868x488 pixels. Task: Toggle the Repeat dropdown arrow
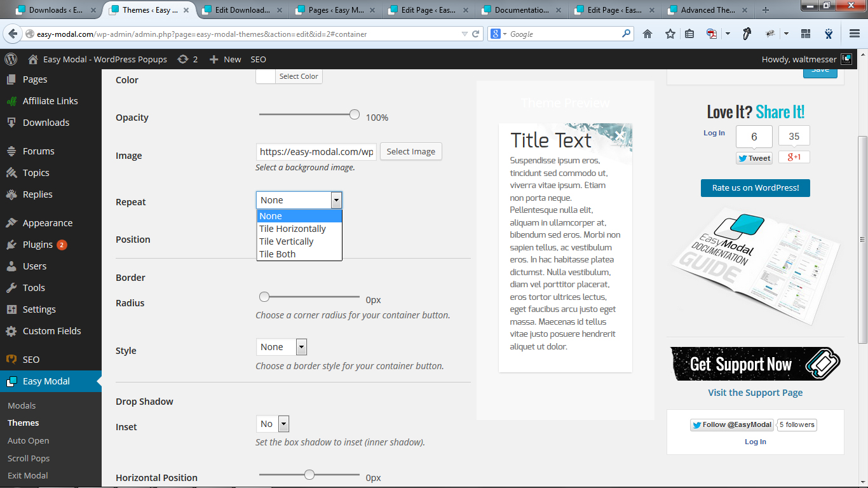click(x=336, y=200)
